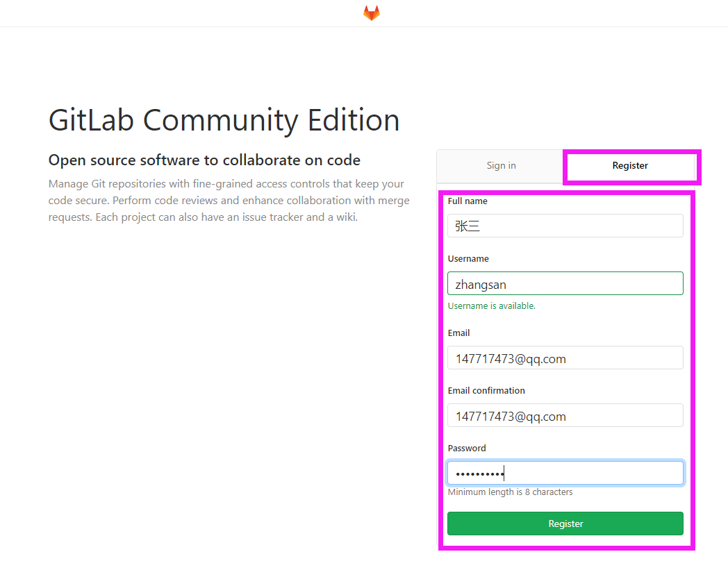728x561 pixels.
Task: Focus the Password input field
Action: 565,473
